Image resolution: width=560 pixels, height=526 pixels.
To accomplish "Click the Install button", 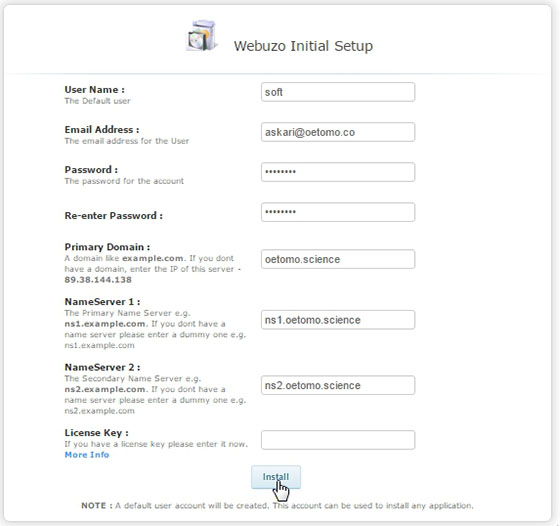I will pyautogui.click(x=276, y=477).
